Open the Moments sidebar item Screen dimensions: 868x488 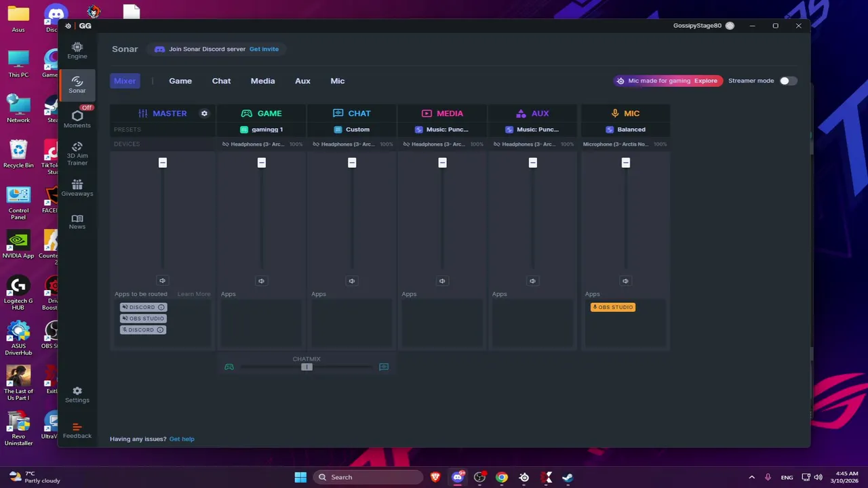click(x=77, y=119)
